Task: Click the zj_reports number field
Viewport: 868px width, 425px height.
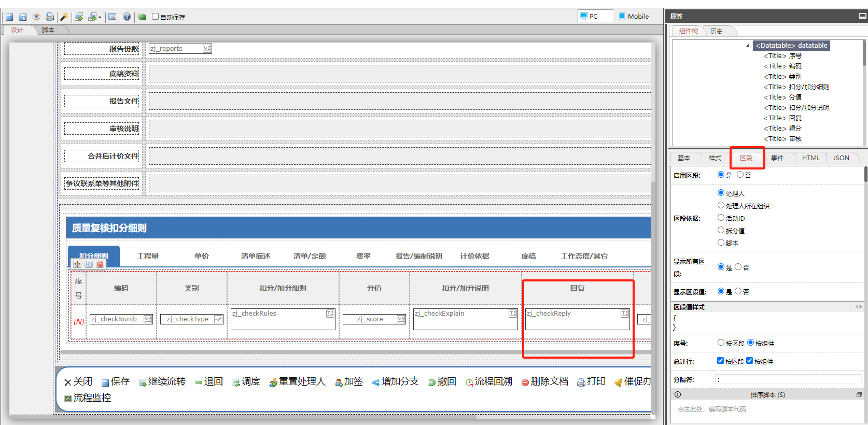Action: tap(180, 49)
